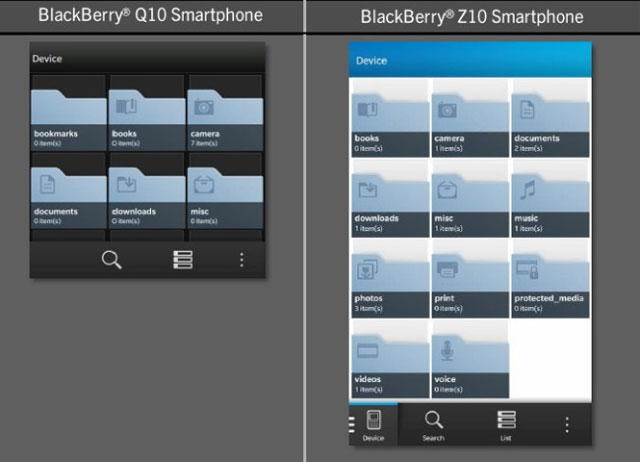Viewport: 640px width, 462px height.
Task: Open Z10 overflow menu dots
Action: [567, 424]
